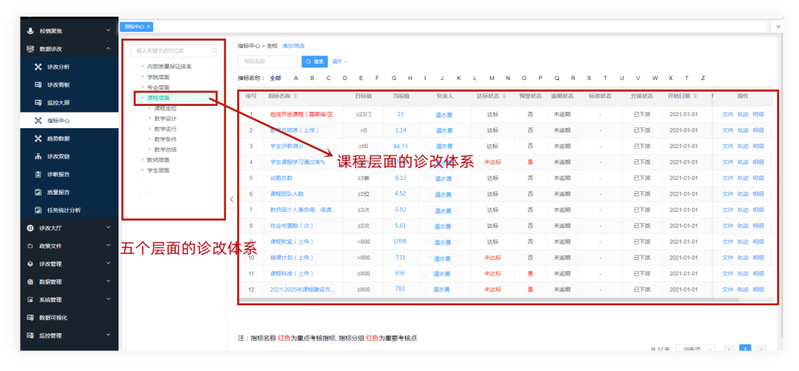Viewport: 799px width, 371px height.
Task: Click 轨迹 in the row 6 actions
Action: (x=742, y=194)
